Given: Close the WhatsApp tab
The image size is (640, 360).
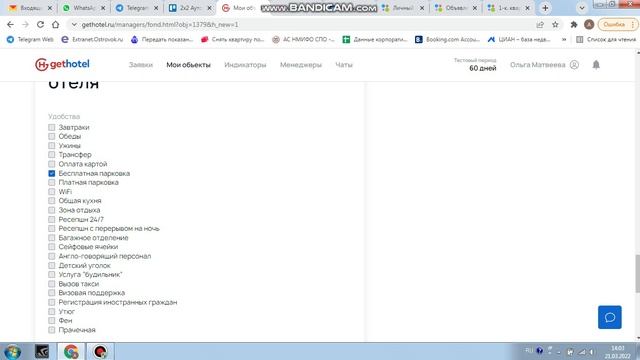Looking at the screenshot, I should [103, 8].
